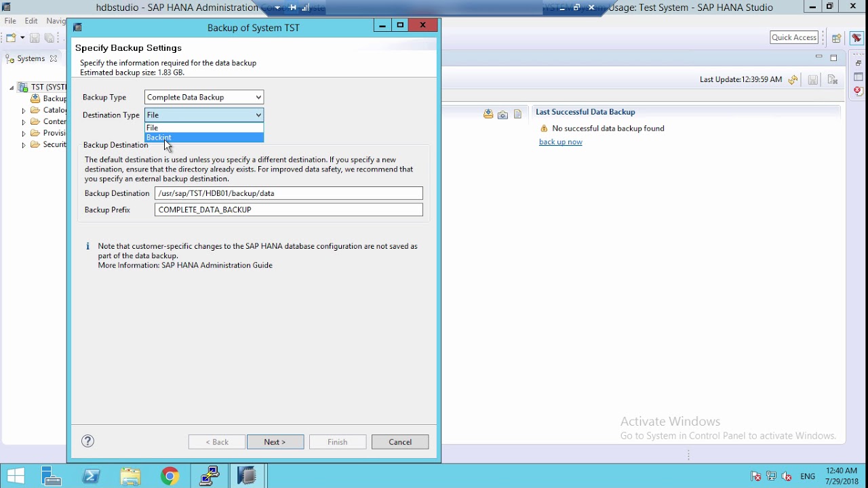Open the New wizard dropdown arrow
868x488 pixels.
pos(22,38)
